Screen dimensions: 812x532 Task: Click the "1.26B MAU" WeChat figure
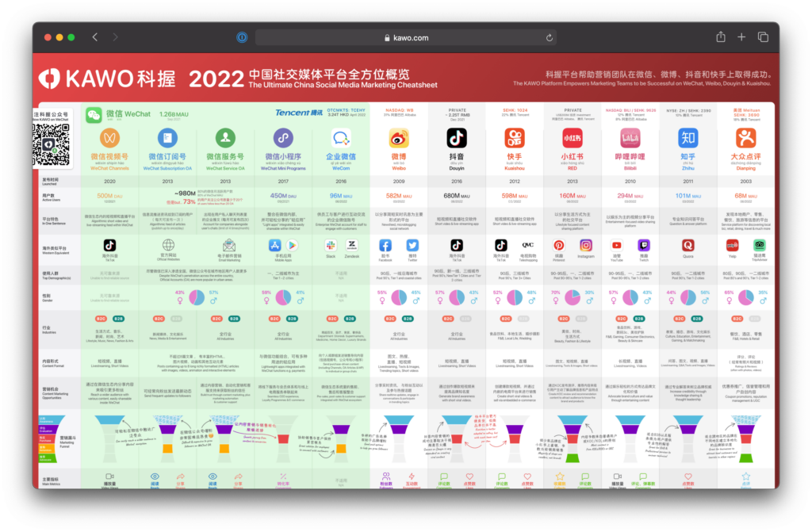[x=174, y=114]
